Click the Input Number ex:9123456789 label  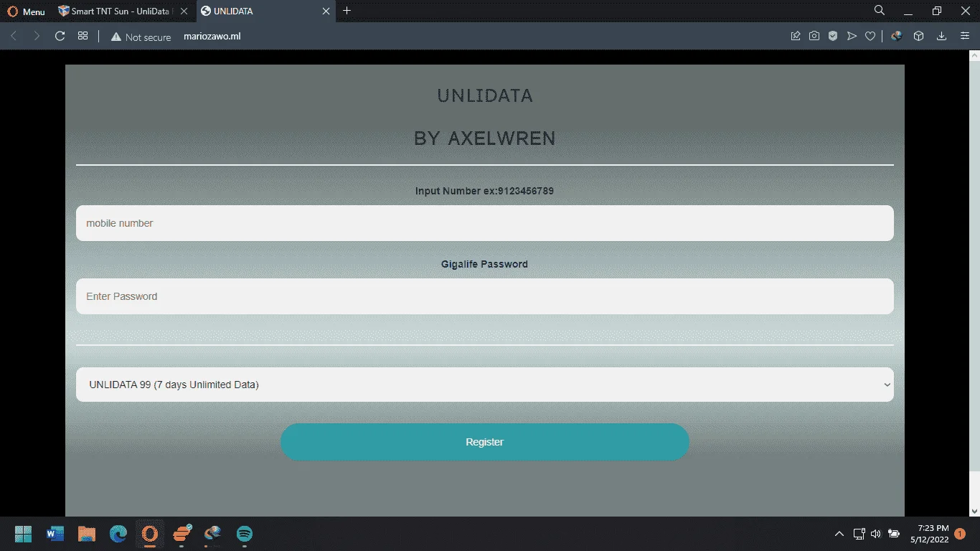pyautogui.click(x=484, y=191)
